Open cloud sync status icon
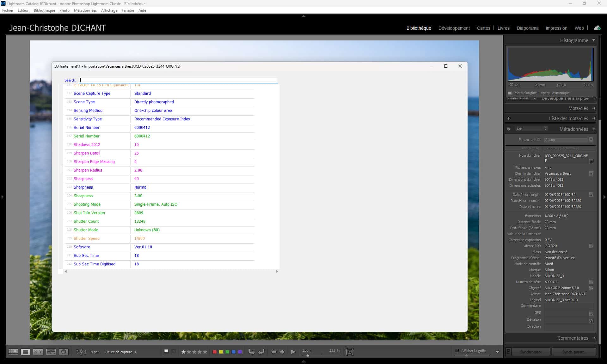Screen dimensions: 607x364 [597, 28]
